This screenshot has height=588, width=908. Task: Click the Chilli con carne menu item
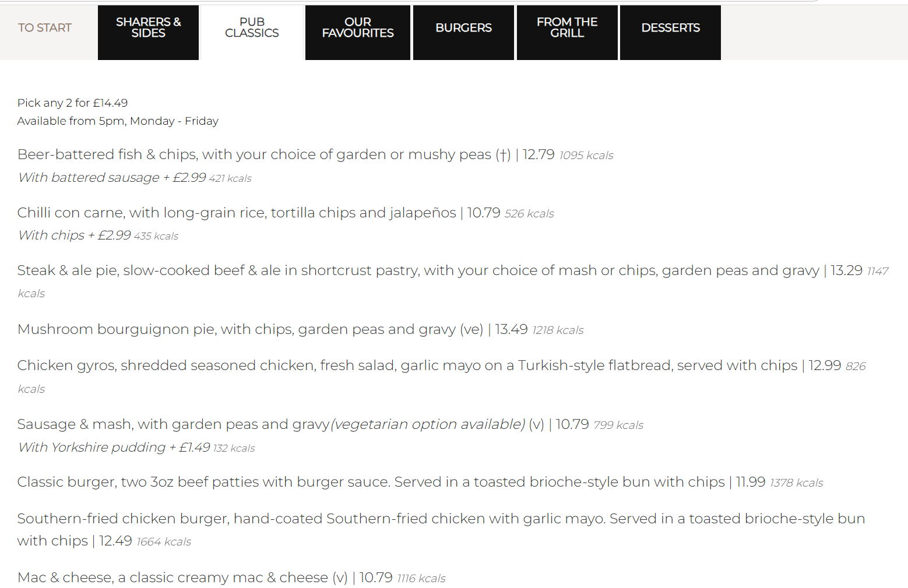point(236,213)
